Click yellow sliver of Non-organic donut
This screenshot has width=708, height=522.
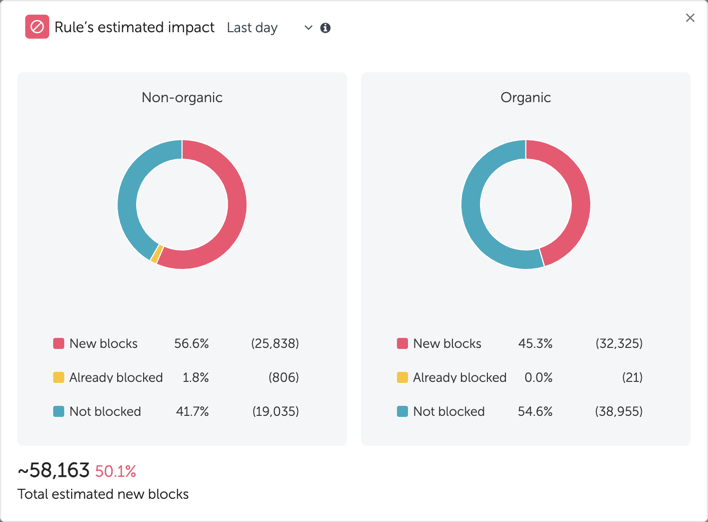click(155, 256)
